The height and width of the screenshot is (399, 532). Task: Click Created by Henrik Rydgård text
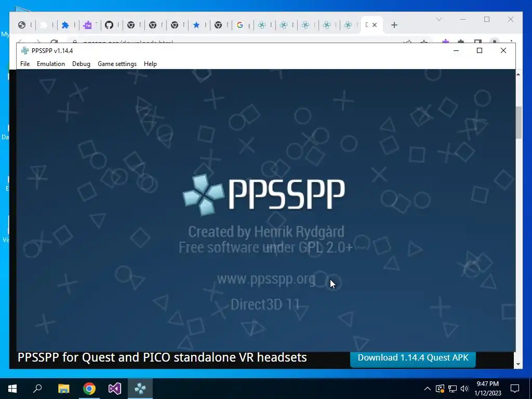coord(266,232)
